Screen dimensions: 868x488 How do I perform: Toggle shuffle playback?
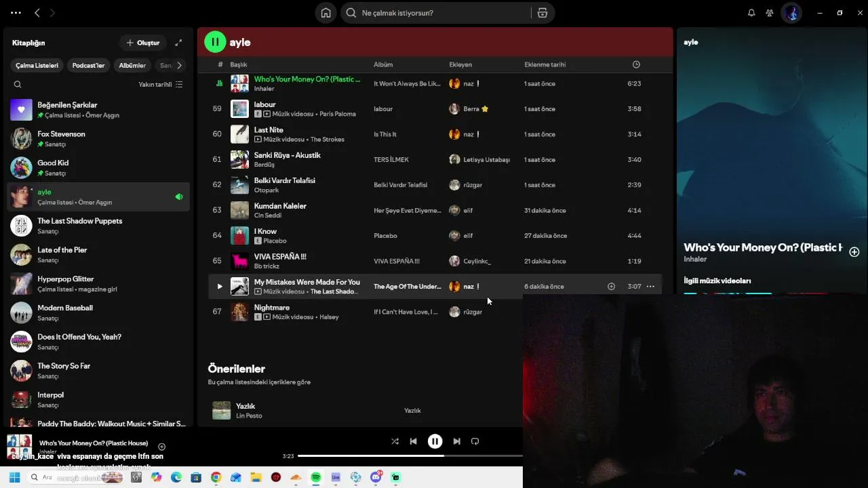(395, 441)
